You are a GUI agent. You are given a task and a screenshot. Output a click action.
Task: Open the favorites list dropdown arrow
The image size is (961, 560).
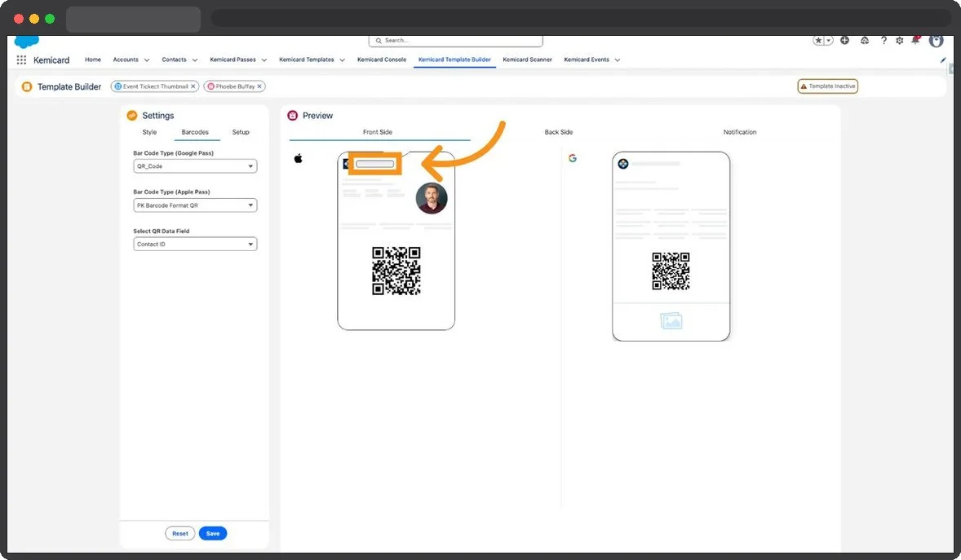[x=829, y=41]
